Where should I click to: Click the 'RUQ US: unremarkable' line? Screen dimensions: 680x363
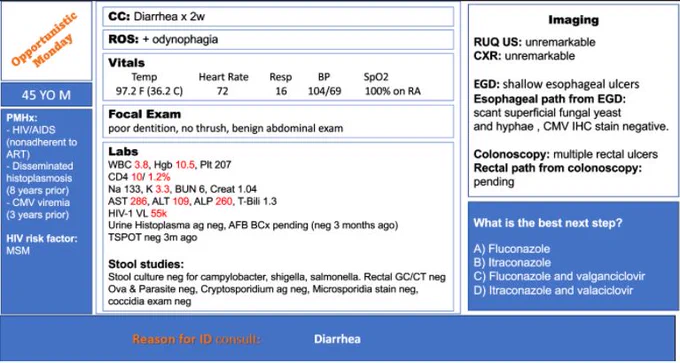(x=534, y=43)
